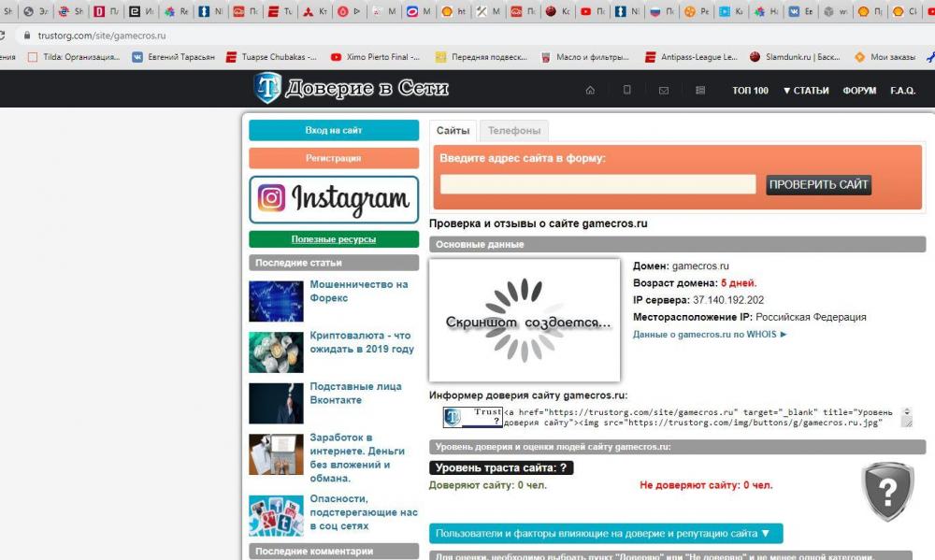Click the site address input field
Screen dimensions: 935x560
pyautogui.click(x=597, y=184)
